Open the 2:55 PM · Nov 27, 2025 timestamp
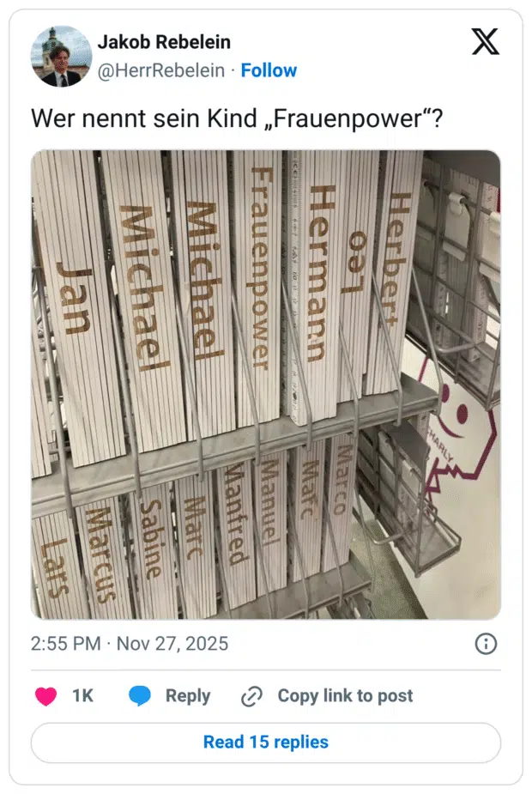The width and height of the screenshot is (532, 794). tap(130, 644)
